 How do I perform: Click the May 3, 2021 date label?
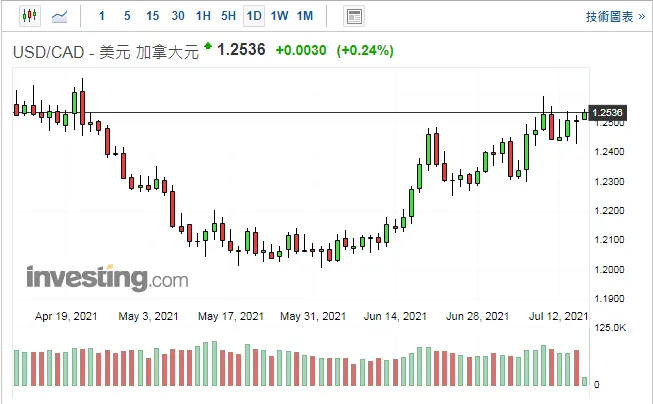148,317
